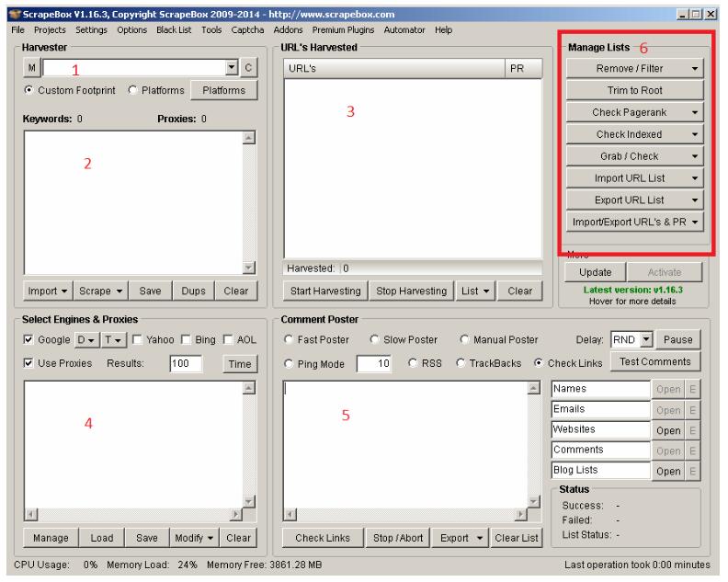This screenshot has height=582, width=728.
Task: Click Trim to Root button
Action: [x=634, y=90]
